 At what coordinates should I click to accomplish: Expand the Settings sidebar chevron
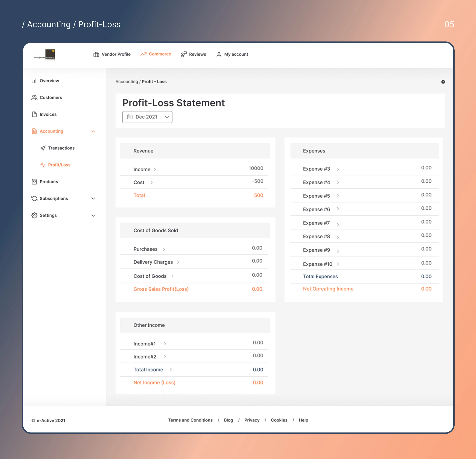[93, 215]
